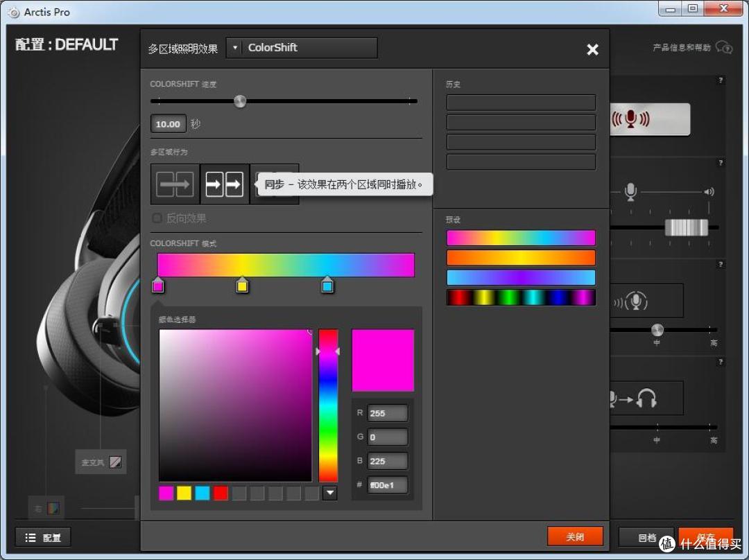Open product information and help icon
Screen dimensions: 749x560
724,47
